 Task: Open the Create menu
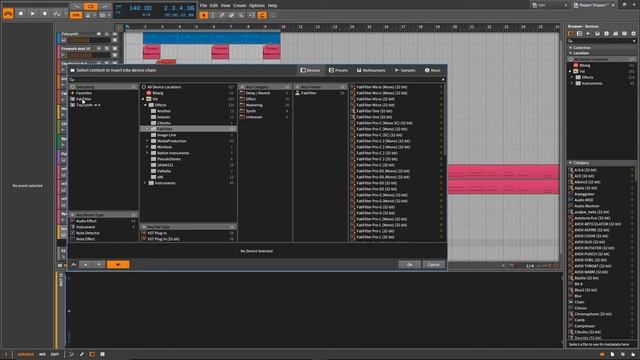pyautogui.click(x=239, y=6)
